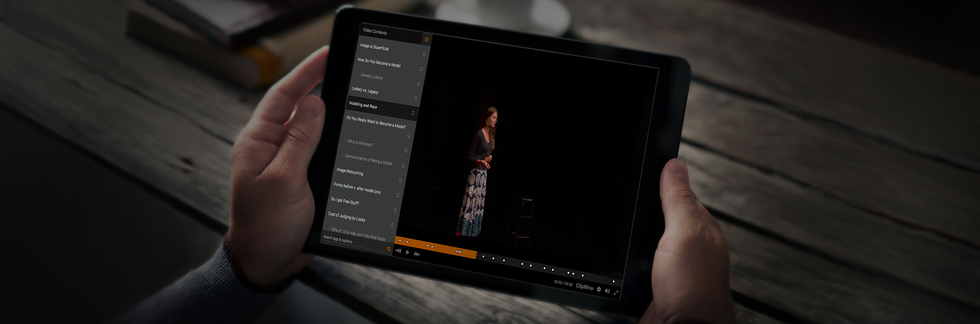Bookmark the 'How Do You Become a Model' chapter
This screenshot has width=980, height=324.
point(421,69)
